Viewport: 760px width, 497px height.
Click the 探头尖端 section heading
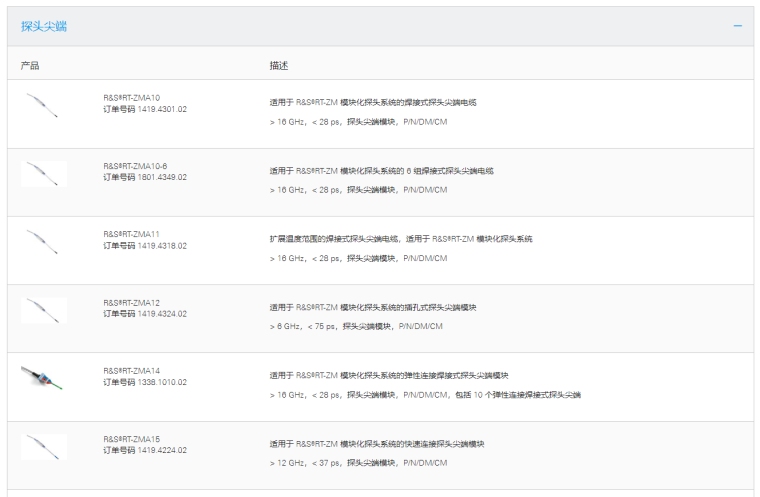coord(42,25)
